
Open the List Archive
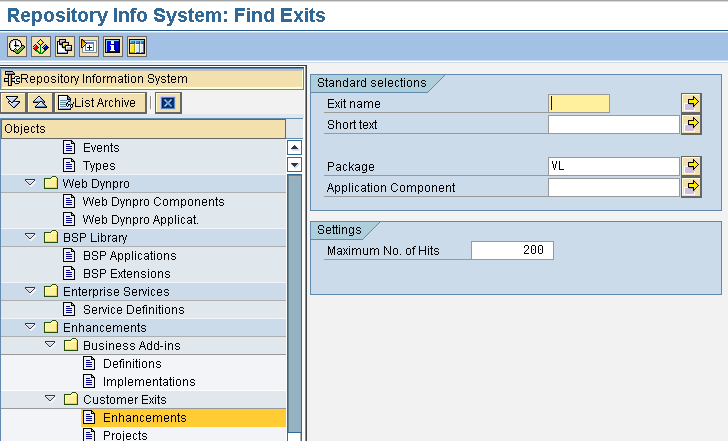(100, 102)
